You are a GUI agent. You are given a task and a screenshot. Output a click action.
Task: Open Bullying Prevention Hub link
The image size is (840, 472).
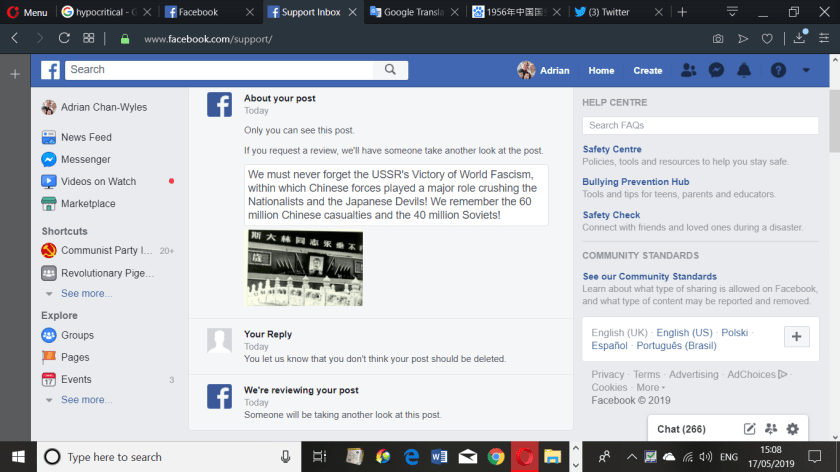coord(636,182)
